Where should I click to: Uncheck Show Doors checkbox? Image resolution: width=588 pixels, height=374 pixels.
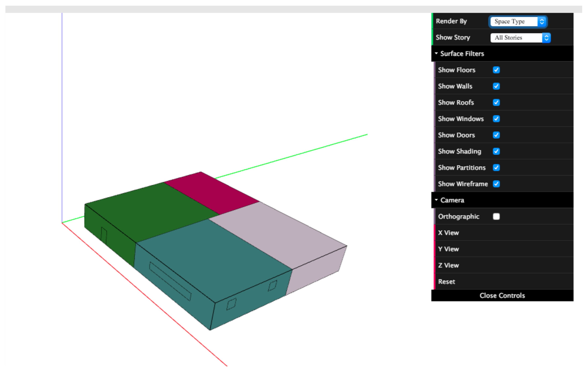click(496, 135)
